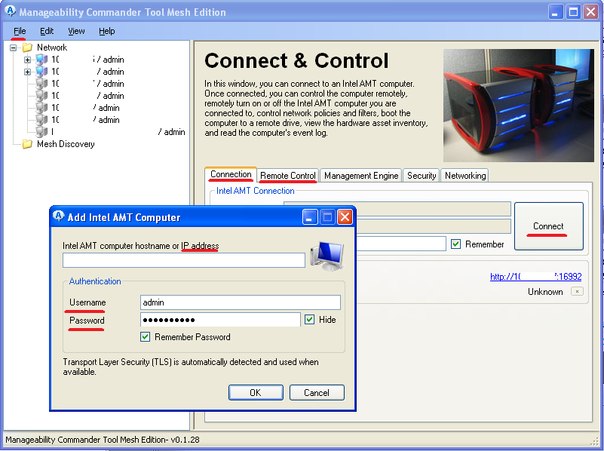604x451 pixels.
Task: Minimize the Manageability Commander main window
Action: [555, 12]
